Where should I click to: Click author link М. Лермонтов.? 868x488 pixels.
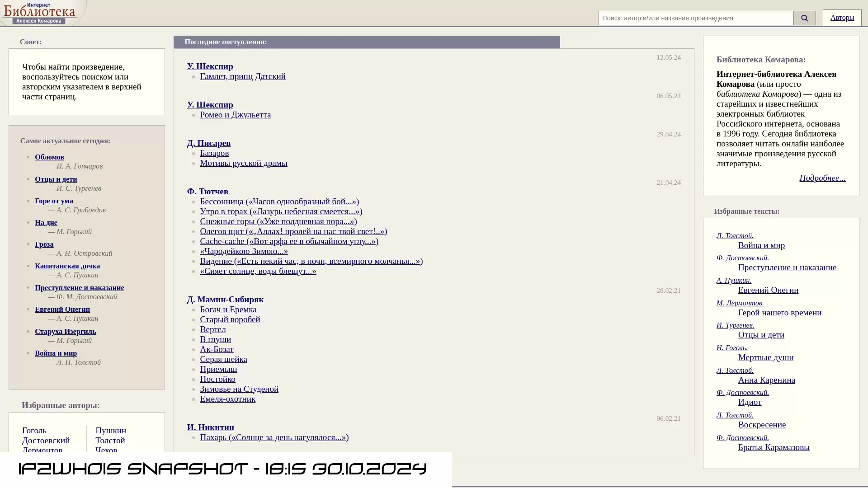click(740, 303)
